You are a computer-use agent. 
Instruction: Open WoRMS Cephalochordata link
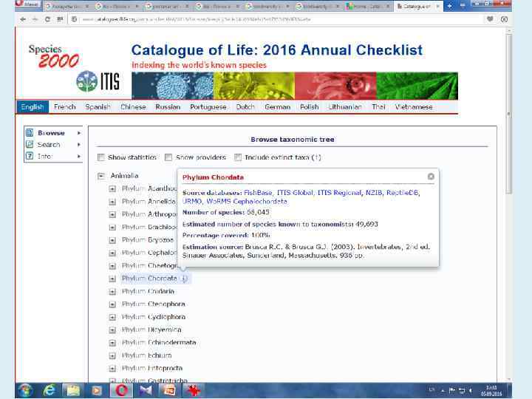(x=247, y=201)
